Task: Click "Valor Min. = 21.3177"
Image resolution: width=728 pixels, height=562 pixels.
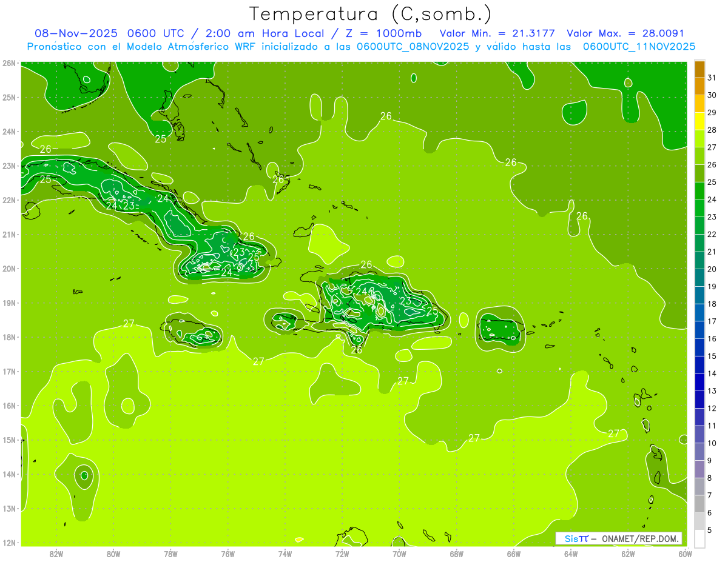Action: tap(497, 34)
